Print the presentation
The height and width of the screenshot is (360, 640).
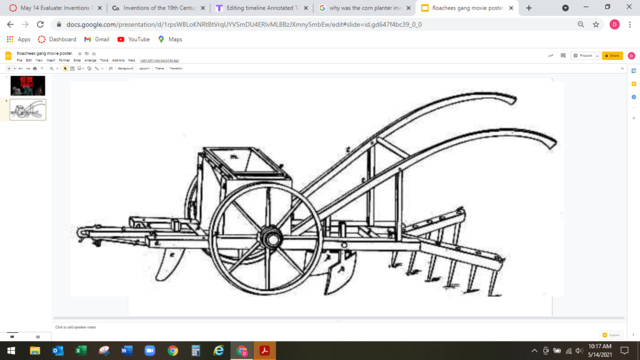(35, 69)
